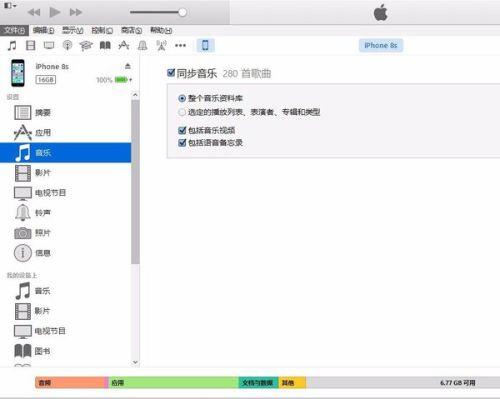
Task: Click the green 应用 storage segment
Action: [x=174, y=383]
